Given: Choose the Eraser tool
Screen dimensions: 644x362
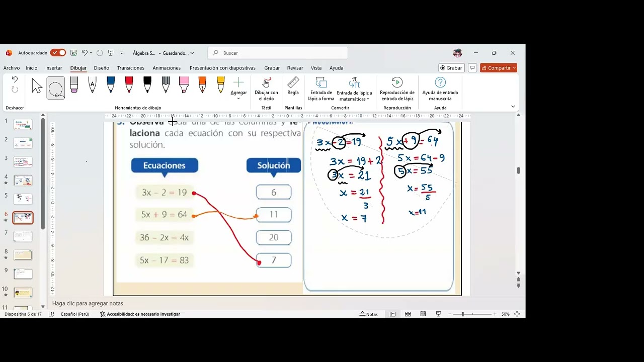Looking at the screenshot, I should tap(74, 84).
